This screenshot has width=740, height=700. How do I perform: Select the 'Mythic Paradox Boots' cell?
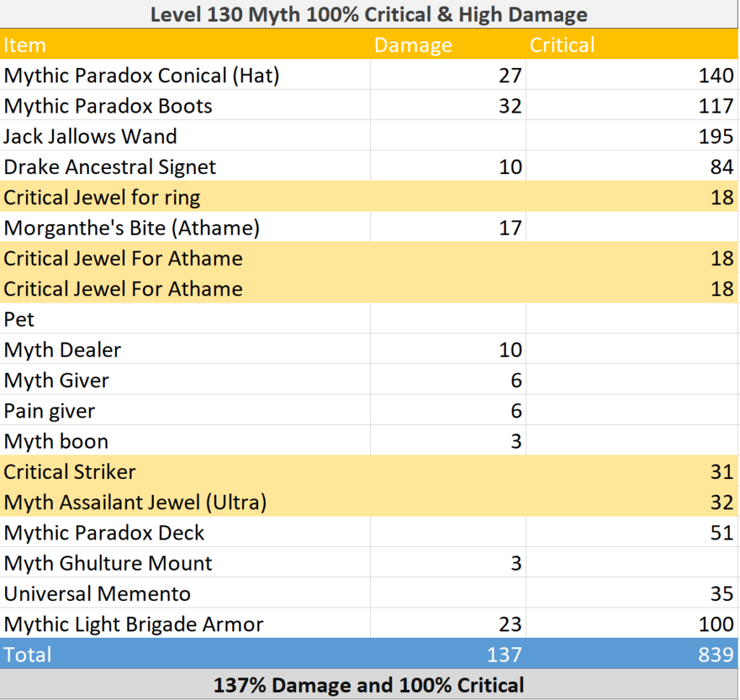coord(185,105)
